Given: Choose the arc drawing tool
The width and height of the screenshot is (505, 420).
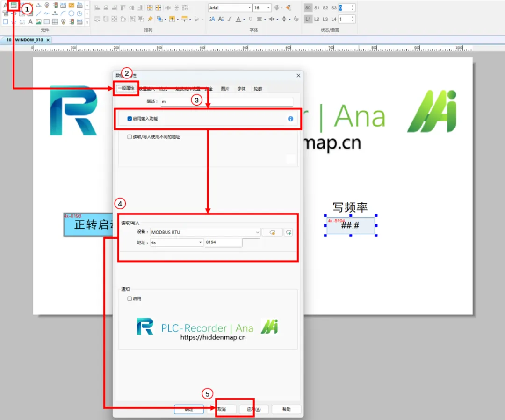Looking at the screenshot, I should (63, 14).
